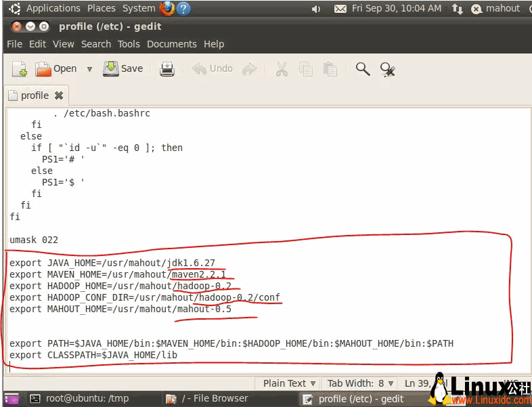Click the Print icon
This screenshot has height=407, width=532.
pos(167,69)
